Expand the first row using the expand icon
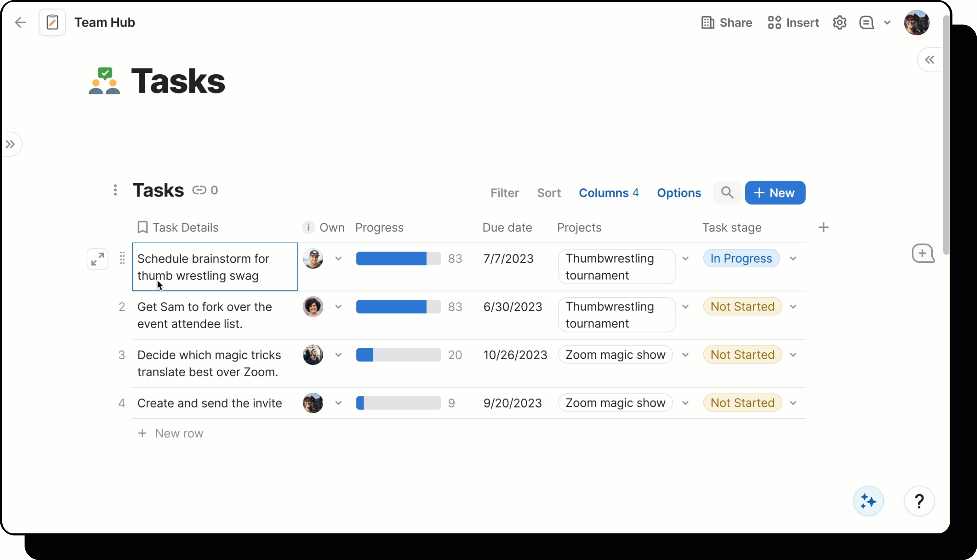This screenshot has height=560, width=977. (x=97, y=259)
